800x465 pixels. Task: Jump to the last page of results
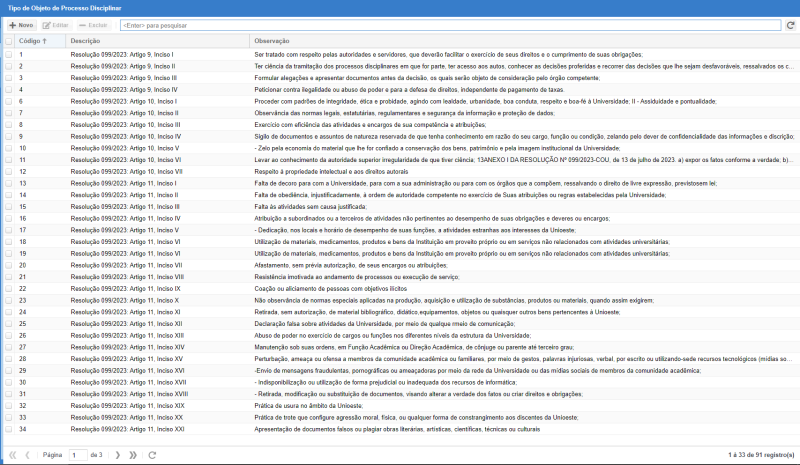[x=134, y=455]
